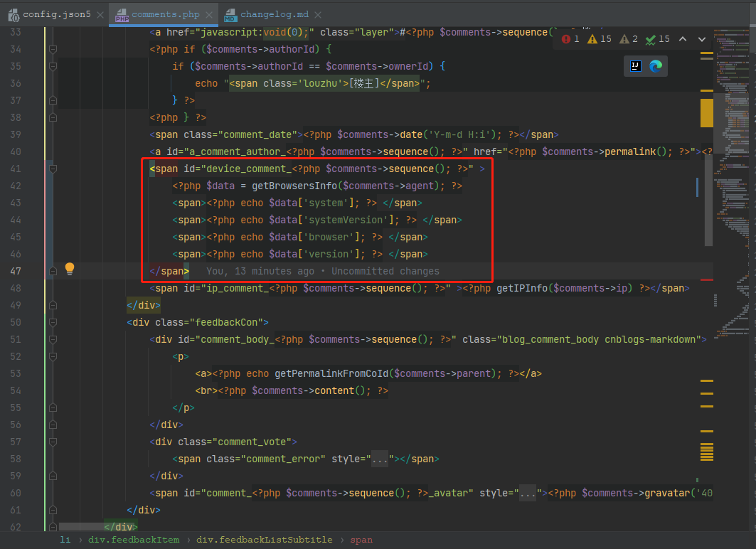Screen dimensions: 756x549
Task: Open page in Microsoft Edge browser icon
Action: coord(655,66)
